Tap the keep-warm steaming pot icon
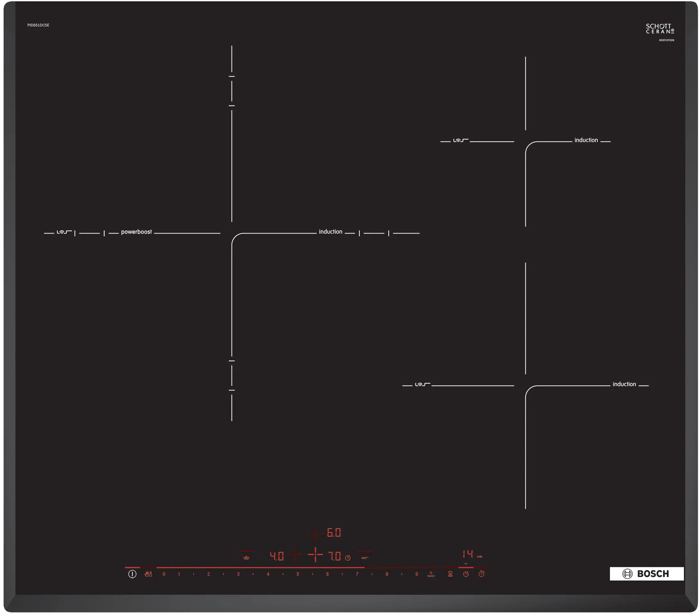 246,558
